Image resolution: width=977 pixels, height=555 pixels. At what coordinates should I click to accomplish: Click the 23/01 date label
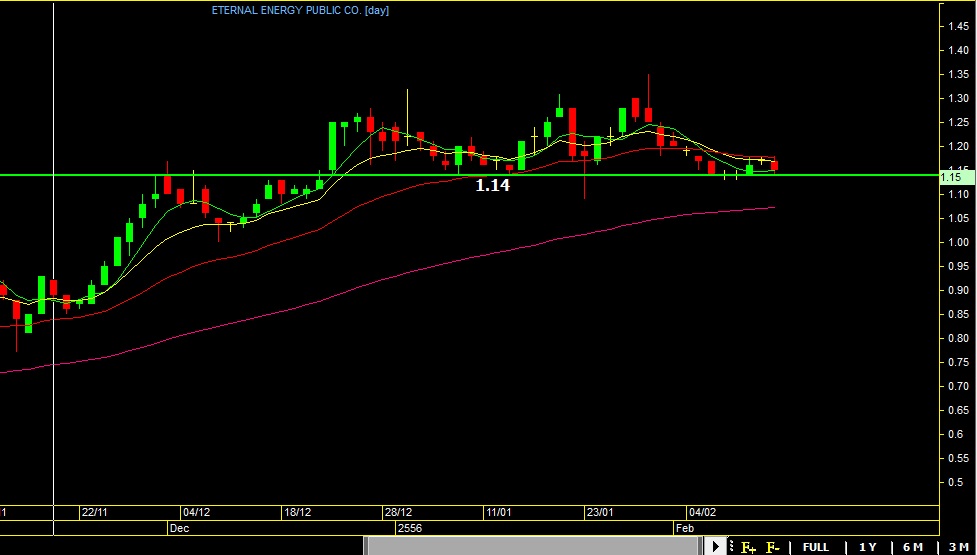tap(600, 513)
